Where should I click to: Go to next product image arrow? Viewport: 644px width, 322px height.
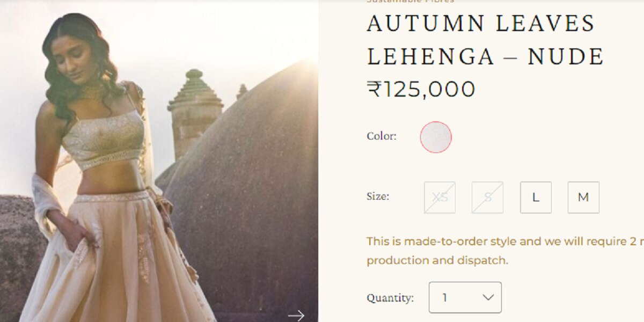[x=296, y=315]
